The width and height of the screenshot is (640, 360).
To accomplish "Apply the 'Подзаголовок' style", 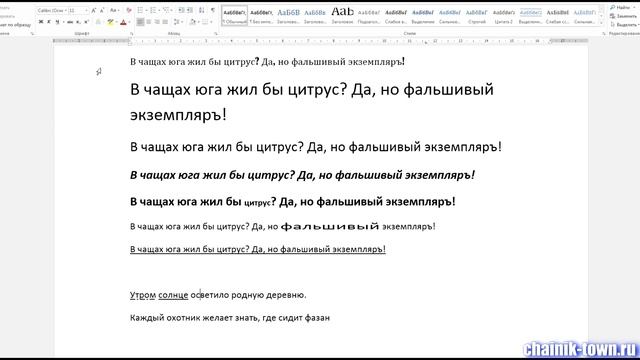I will coord(369,16).
